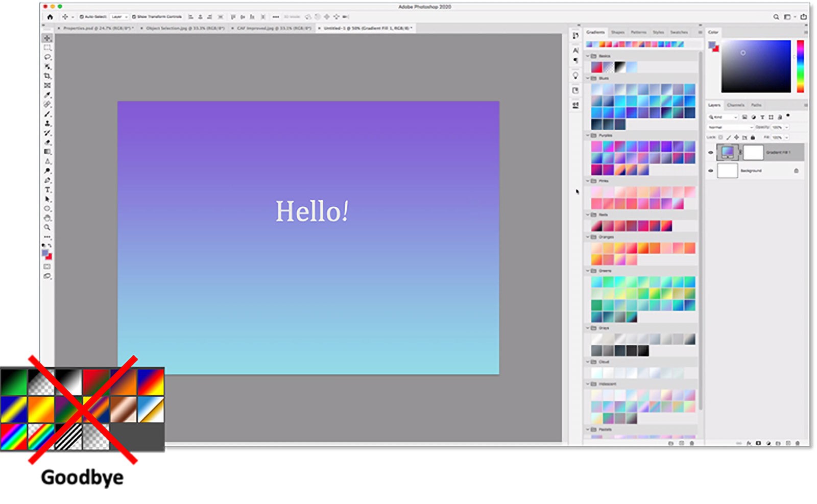Screen dimensions: 817x504
Task: Activate the Zoom tool
Action: point(47,227)
